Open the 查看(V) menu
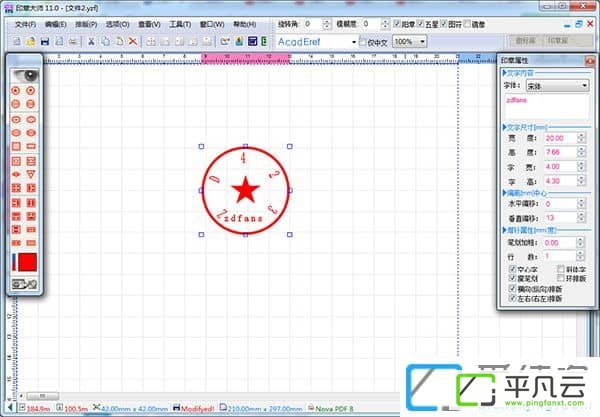The height and width of the screenshot is (417, 600). click(x=149, y=24)
